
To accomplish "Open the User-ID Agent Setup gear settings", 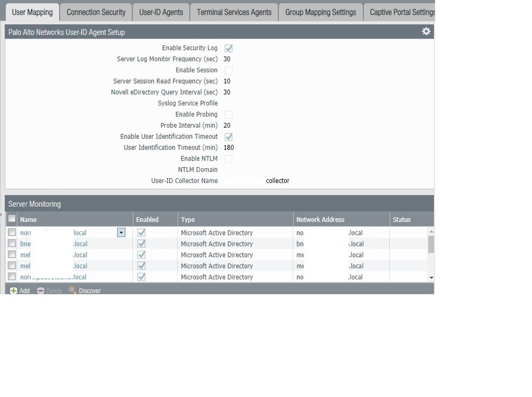I will (426, 31).
